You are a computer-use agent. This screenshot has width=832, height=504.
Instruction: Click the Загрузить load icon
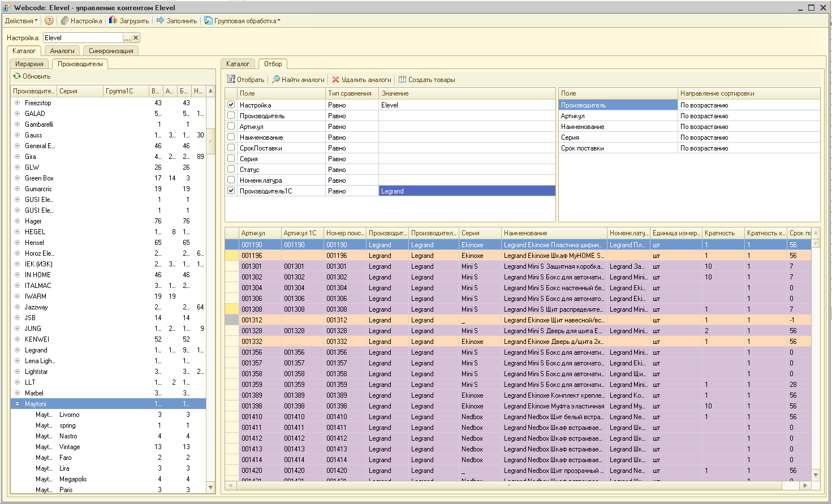pos(113,20)
